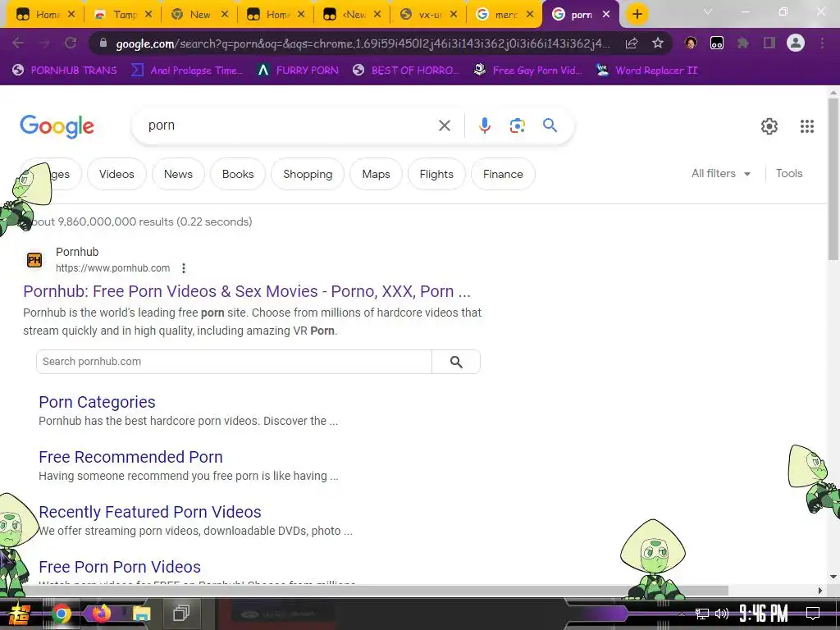The width and height of the screenshot is (840, 630).
Task: Reload the current page
Action: (71, 43)
